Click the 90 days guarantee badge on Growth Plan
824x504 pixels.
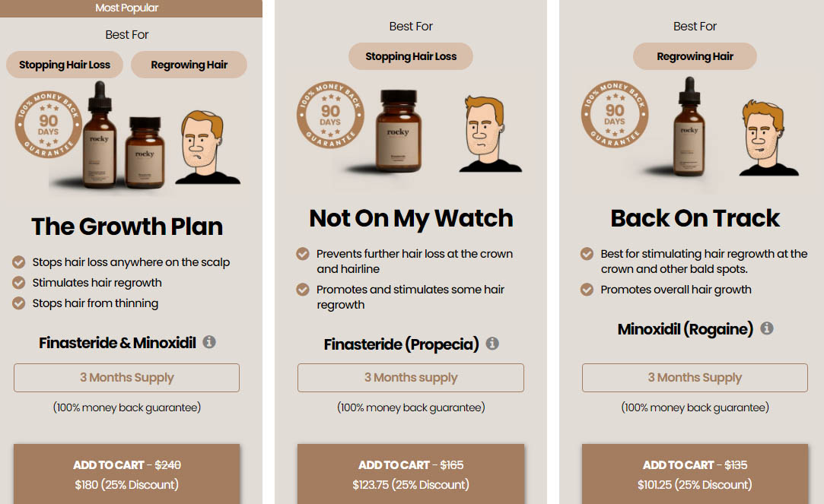tap(49, 125)
